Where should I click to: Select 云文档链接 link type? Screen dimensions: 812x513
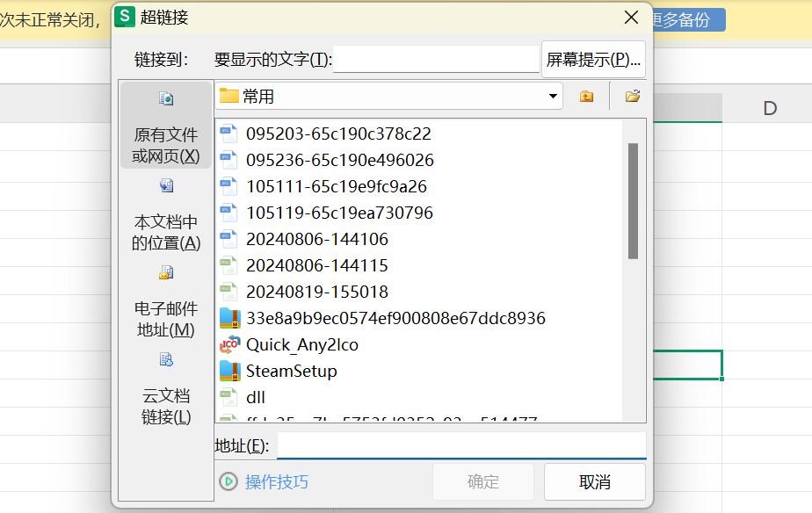166,387
